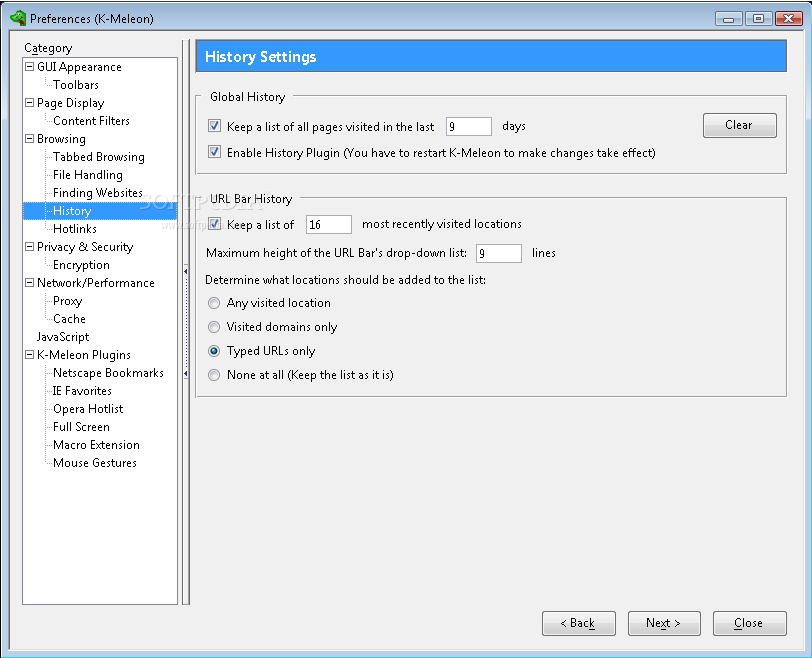Collapse the GUI Appearance tree node
This screenshot has width=812, height=658.
[30, 66]
